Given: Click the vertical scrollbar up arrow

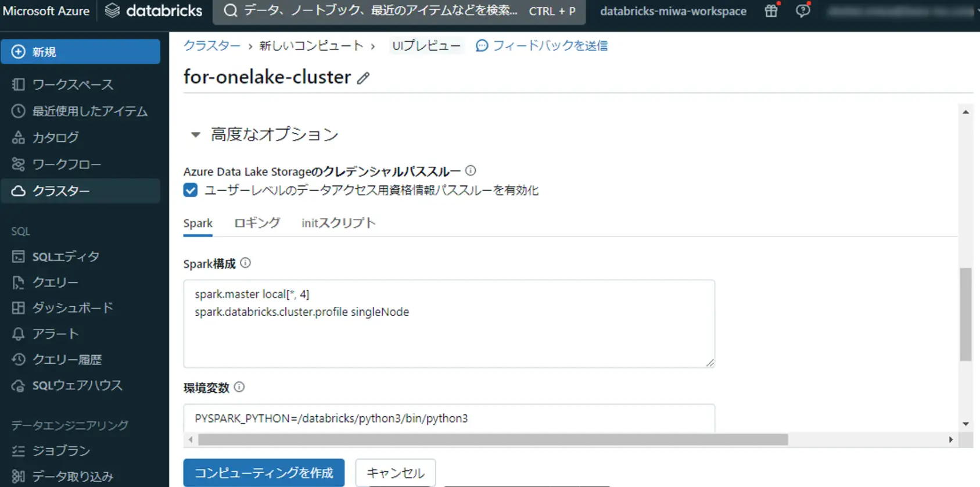Looking at the screenshot, I should pyautogui.click(x=965, y=112).
